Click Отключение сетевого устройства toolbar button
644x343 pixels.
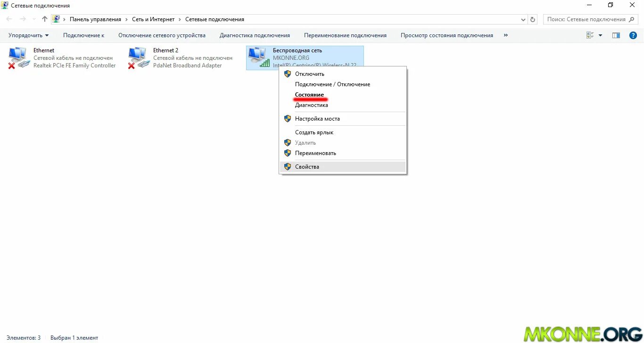click(x=162, y=35)
